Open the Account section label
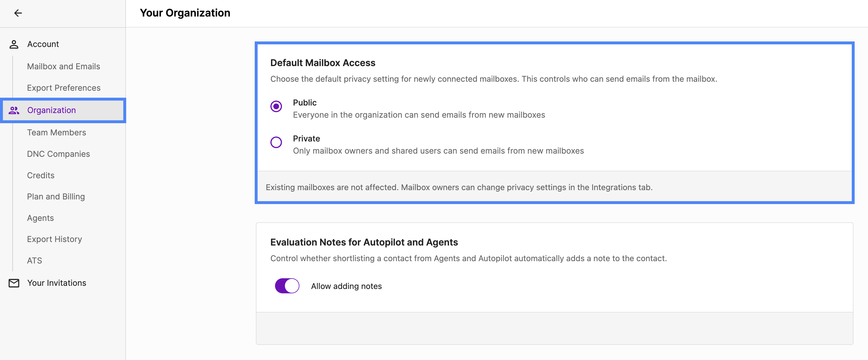868x360 pixels. coord(43,44)
